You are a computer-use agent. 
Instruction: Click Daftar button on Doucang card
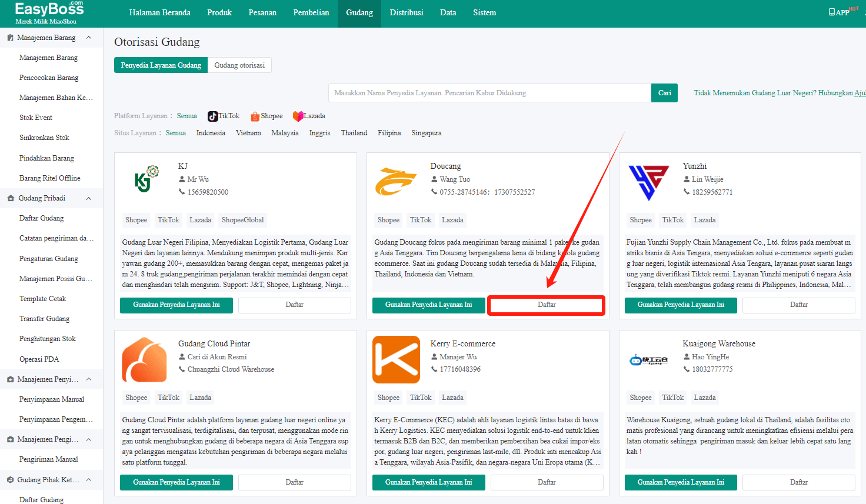click(547, 305)
